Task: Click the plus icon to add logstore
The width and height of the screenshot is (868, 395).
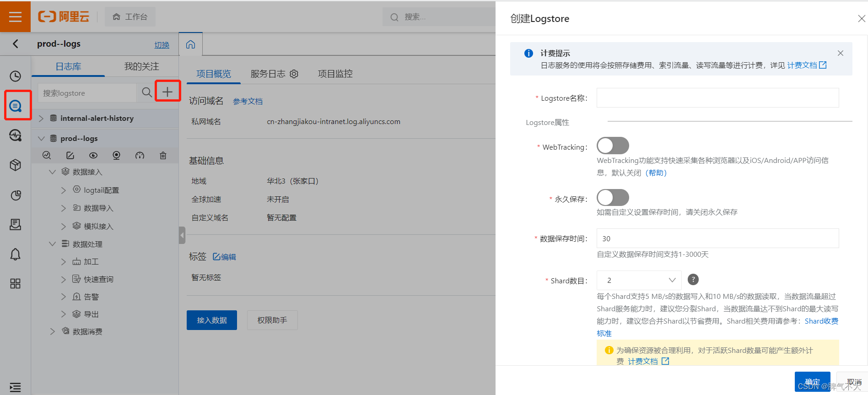Action: 167,92
